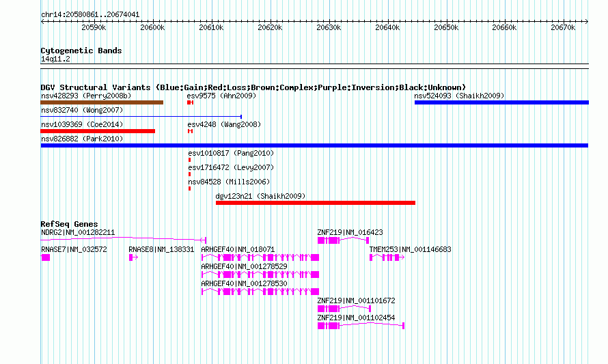Click the 20670k ruler tick label
This screenshot has width=608, height=364.
coord(563,27)
